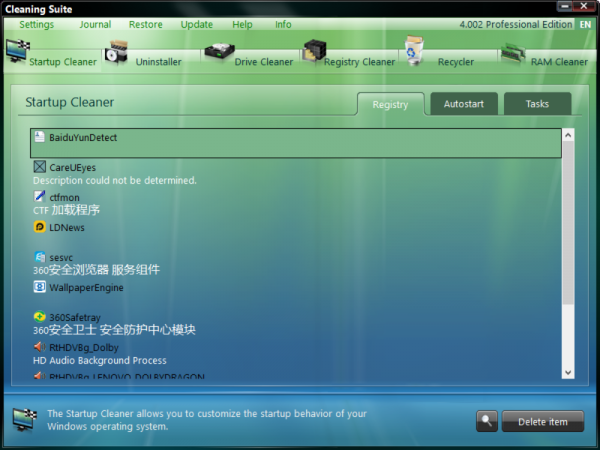Click '4.002 Professional Edition' version text
The height and width of the screenshot is (450, 600).
point(516,24)
